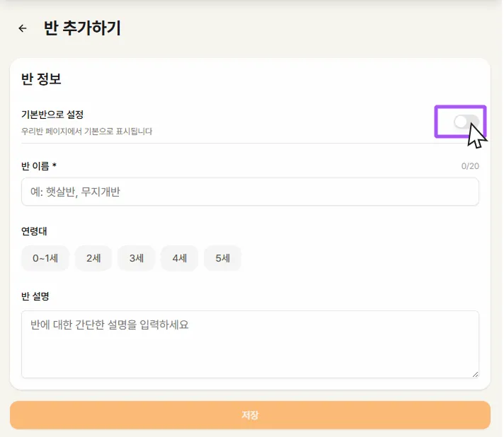Click the 우리반 페이지에서 기본으로 표시됩니다 helper text
The height and width of the screenshot is (437, 504).
(86, 131)
